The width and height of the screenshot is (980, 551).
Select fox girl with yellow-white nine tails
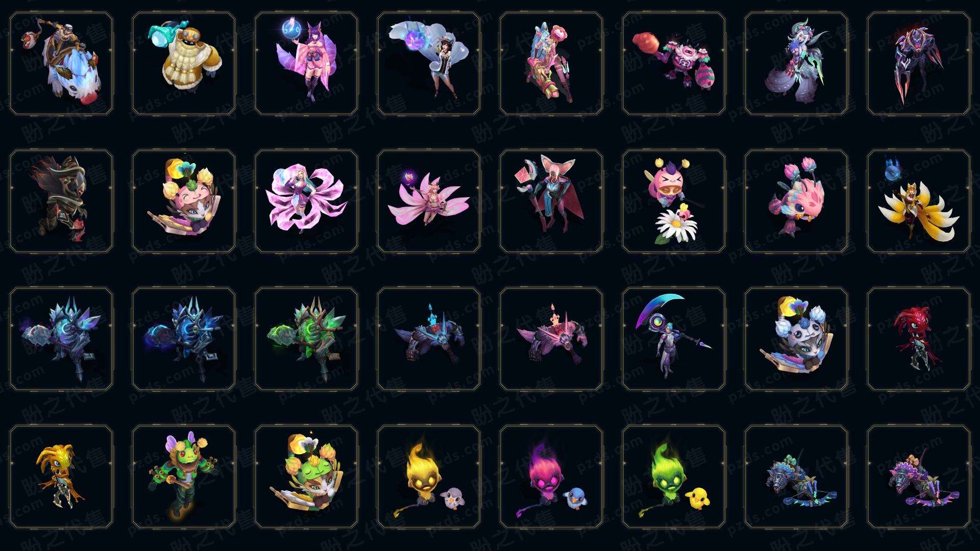pyautogui.click(x=919, y=202)
